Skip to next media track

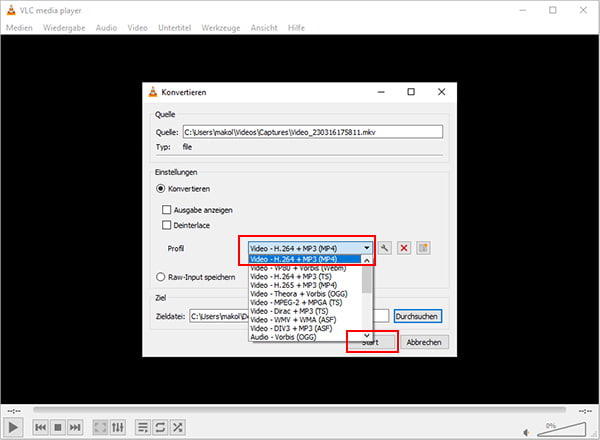click(75, 427)
